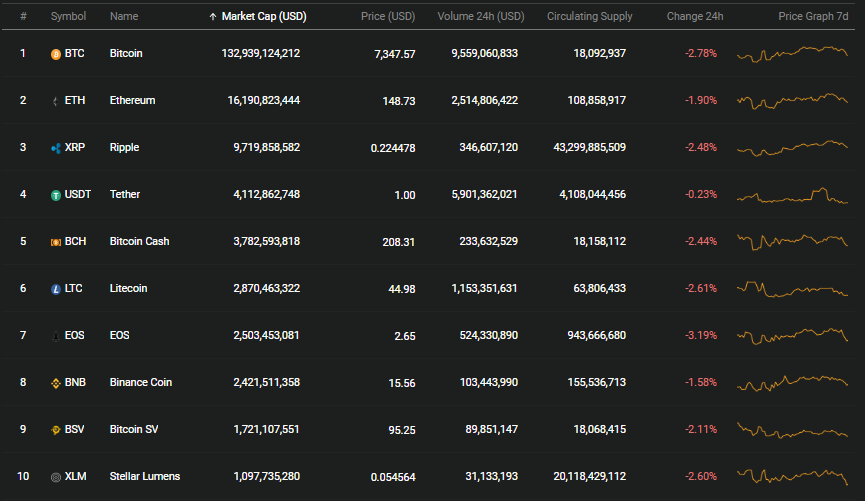Sort by the Symbol column header
The height and width of the screenshot is (501, 865).
68,17
